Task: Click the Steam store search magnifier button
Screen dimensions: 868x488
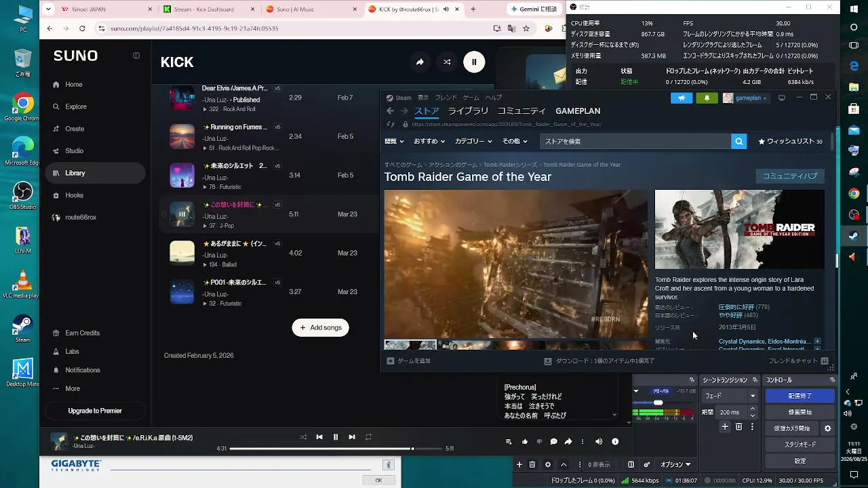Action: coord(739,141)
